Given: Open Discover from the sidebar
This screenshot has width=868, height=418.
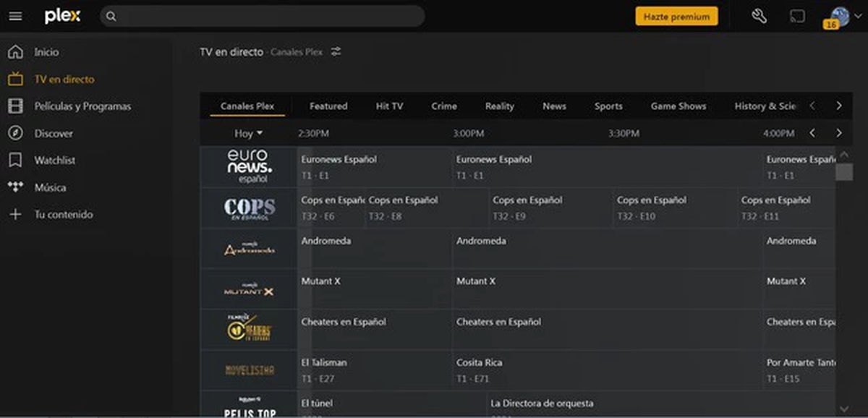Looking at the screenshot, I should click(54, 133).
